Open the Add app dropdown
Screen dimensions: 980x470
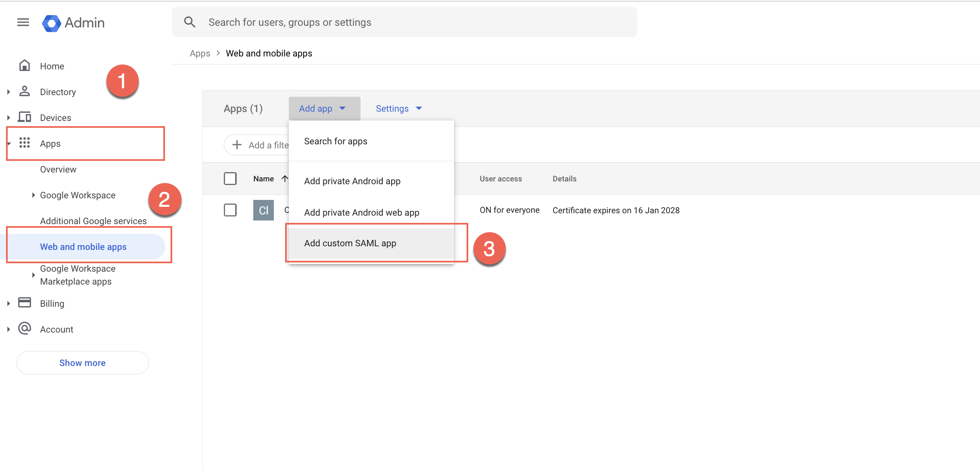tap(324, 108)
